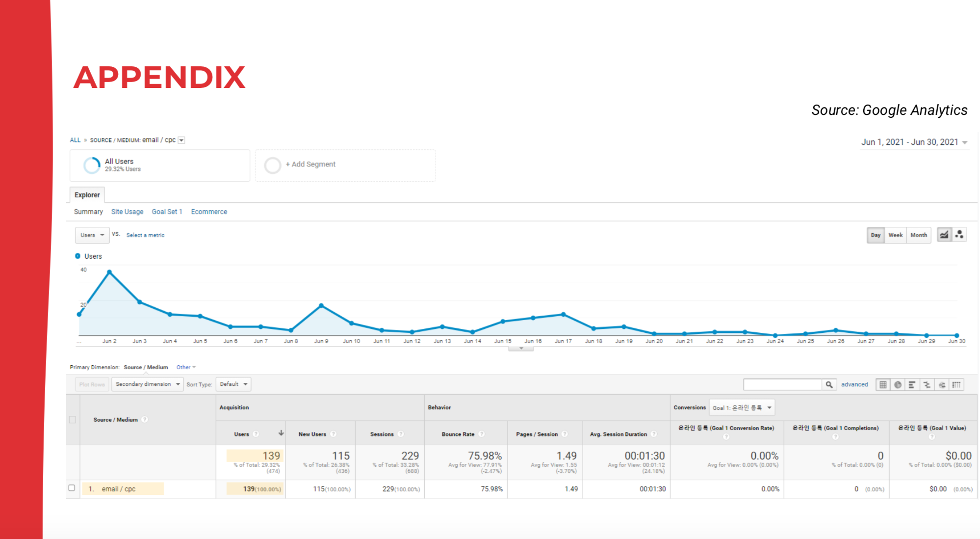Open the Users metric dropdown

pos(92,235)
